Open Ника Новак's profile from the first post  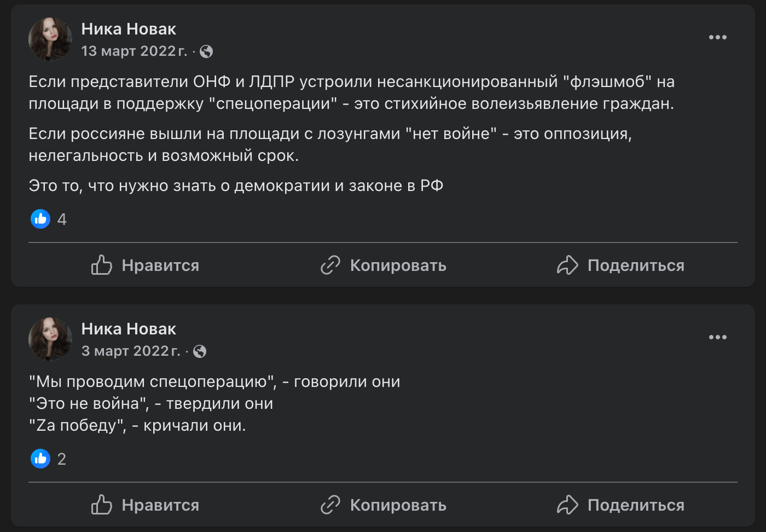click(129, 28)
